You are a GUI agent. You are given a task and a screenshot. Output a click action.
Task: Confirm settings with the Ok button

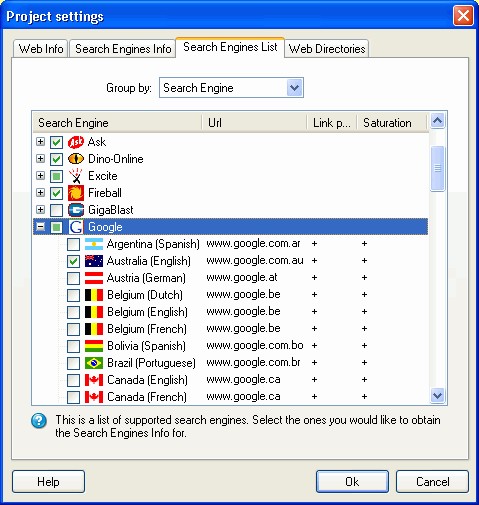(352, 482)
